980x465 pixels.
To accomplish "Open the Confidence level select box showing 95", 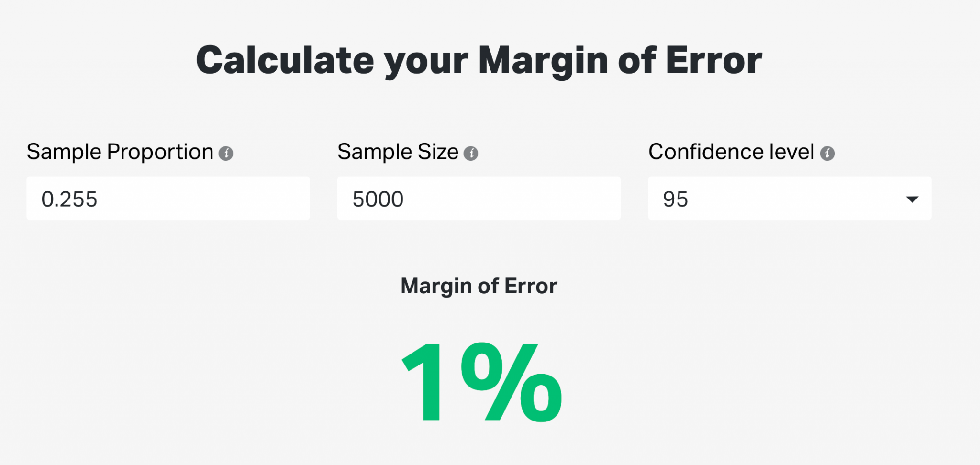I will pyautogui.click(x=790, y=198).
